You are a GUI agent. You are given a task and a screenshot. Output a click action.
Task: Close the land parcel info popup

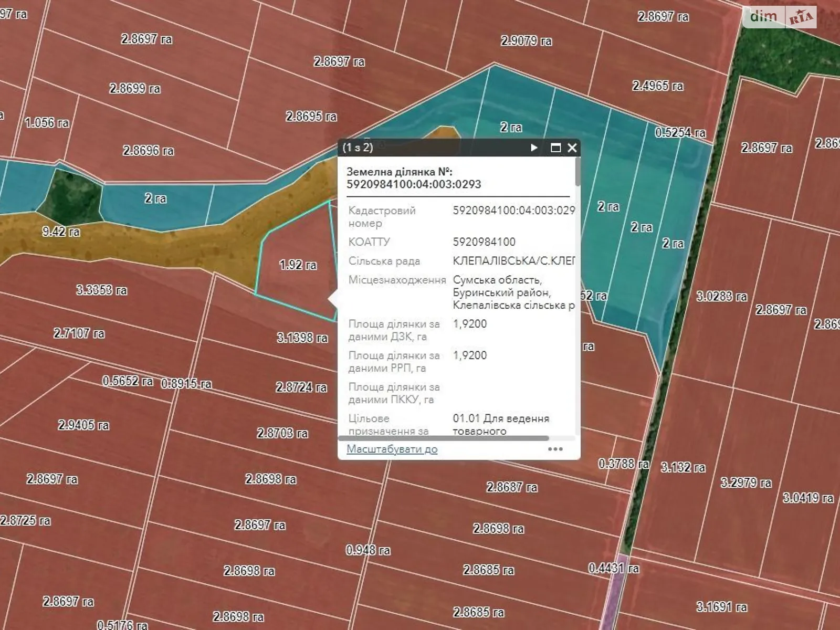tap(572, 148)
